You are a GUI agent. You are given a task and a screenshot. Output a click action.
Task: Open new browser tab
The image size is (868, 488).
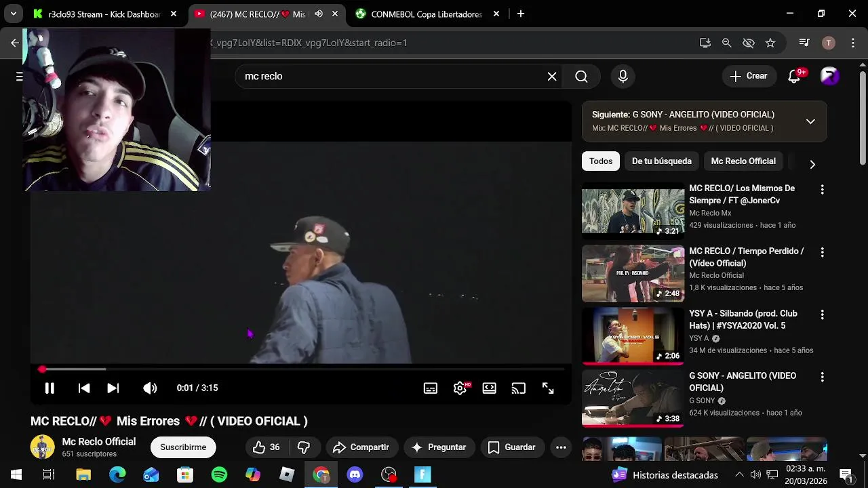coord(521,14)
